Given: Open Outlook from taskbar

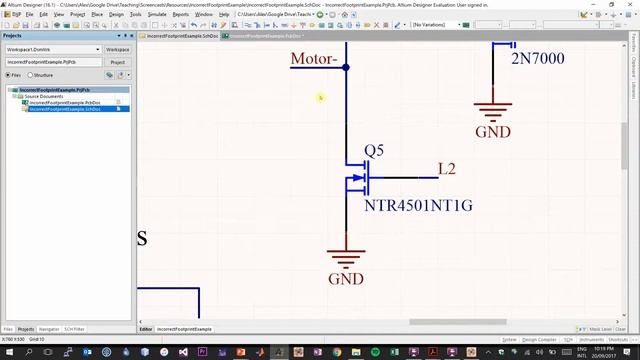Looking at the screenshot, I should [x=87, y=352].
